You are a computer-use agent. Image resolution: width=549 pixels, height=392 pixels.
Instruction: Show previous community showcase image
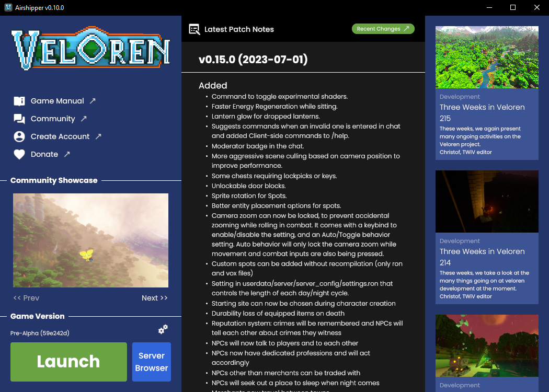click(26, 298)
